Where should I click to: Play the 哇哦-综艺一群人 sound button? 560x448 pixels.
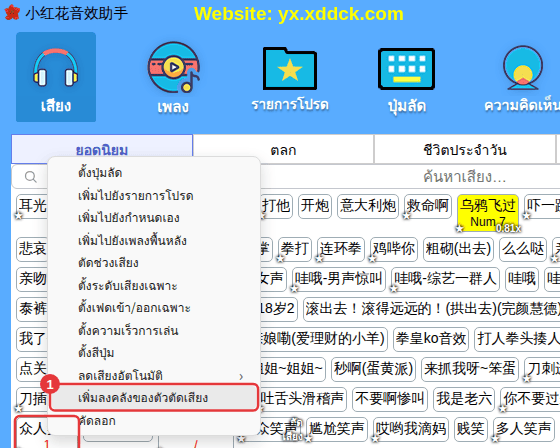[445, 279]
